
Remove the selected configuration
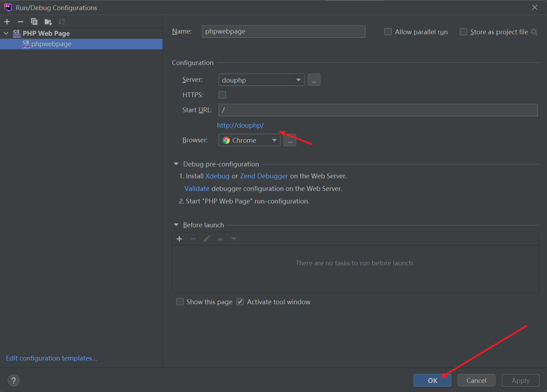[21, 22]
